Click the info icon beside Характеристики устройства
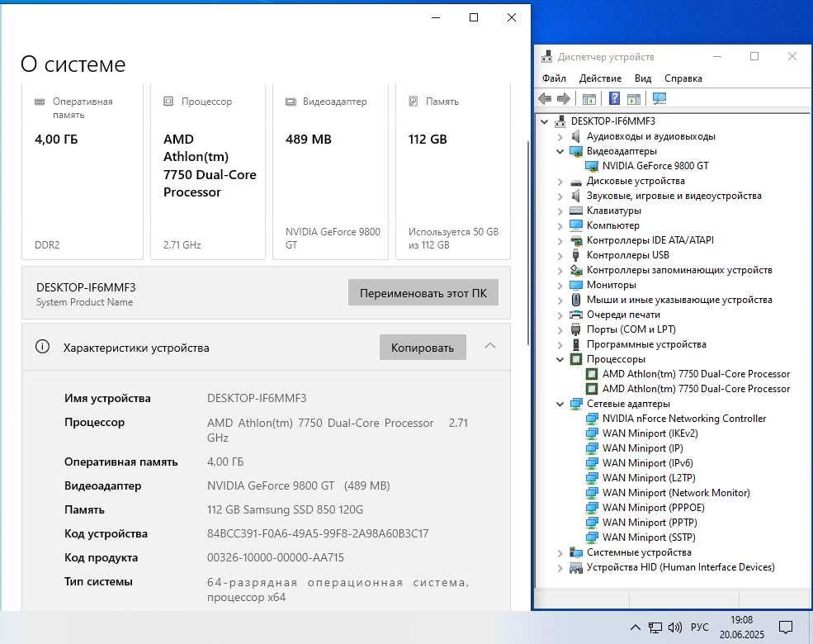This screenshot has width=813, height=644. (x=43, y=347)
